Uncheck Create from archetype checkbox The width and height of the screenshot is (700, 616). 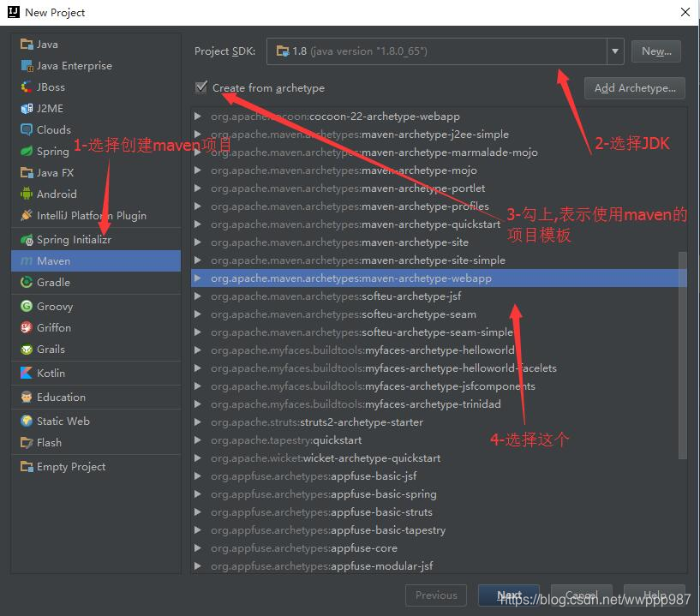[201, 87]
